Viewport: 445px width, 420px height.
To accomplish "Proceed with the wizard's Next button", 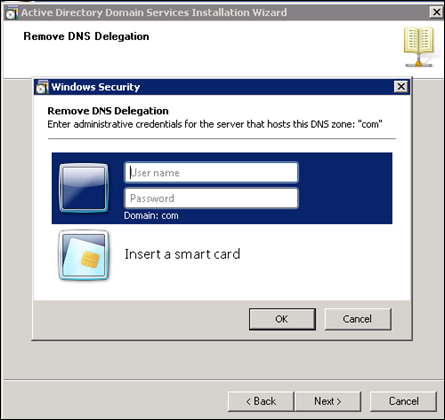I will coord(328,401).
